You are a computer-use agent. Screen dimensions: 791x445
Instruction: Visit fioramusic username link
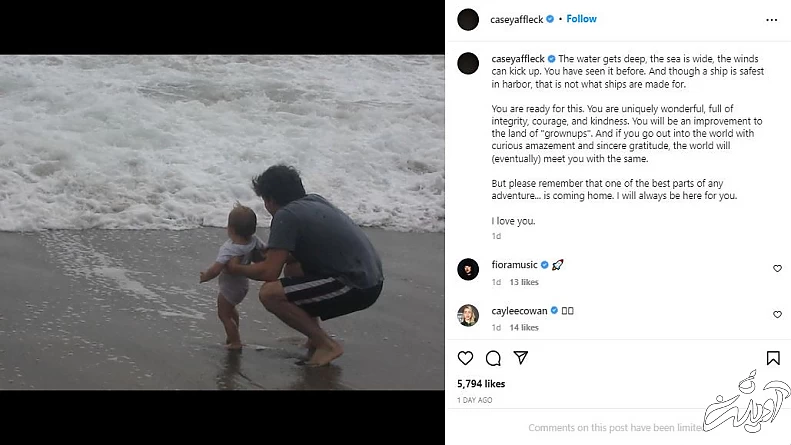[515, 265]
